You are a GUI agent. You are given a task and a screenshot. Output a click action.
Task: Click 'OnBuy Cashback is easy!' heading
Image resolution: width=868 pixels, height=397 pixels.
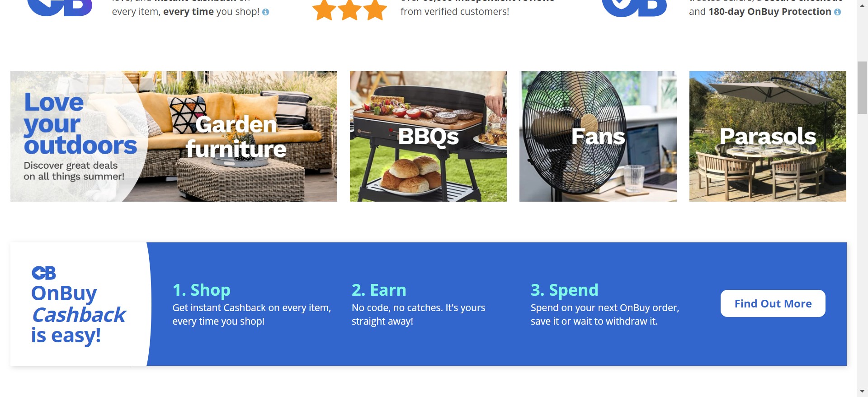[78, 314]
